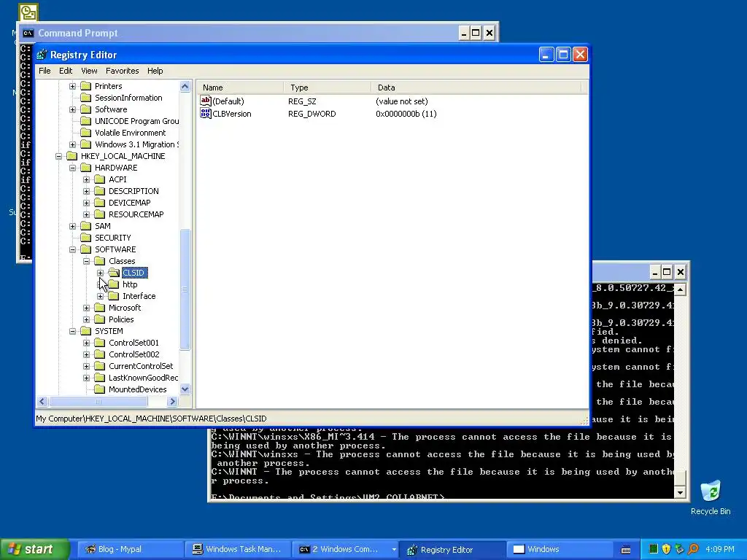747x560 pixels.
Task: Click the Registry Editor title bar icon
Action: click(42, 55)
